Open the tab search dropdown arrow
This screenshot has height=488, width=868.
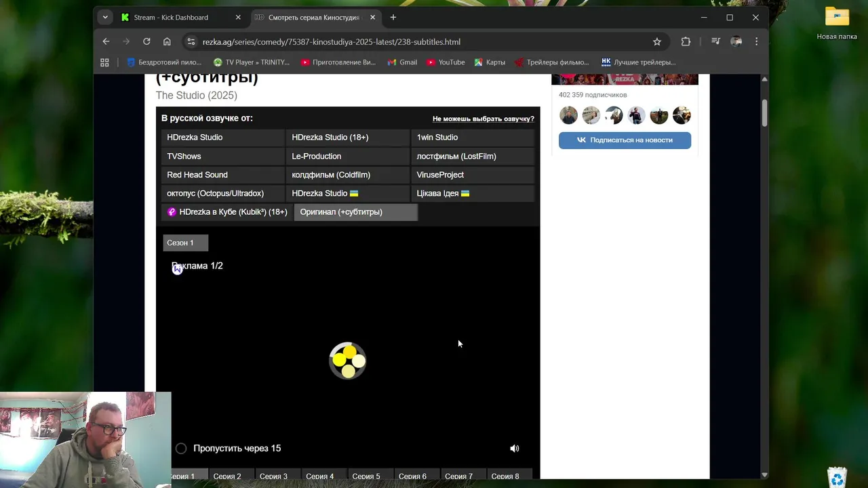tap(104, 17)
